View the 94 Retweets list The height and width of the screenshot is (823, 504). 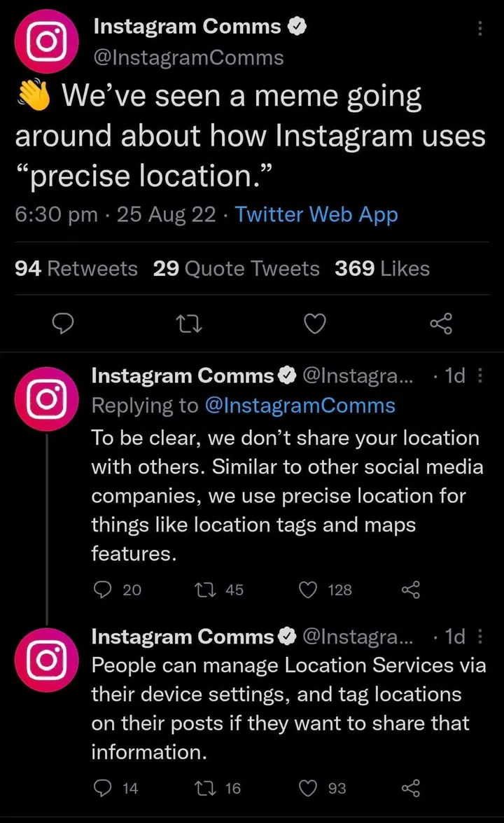(76, 268)
